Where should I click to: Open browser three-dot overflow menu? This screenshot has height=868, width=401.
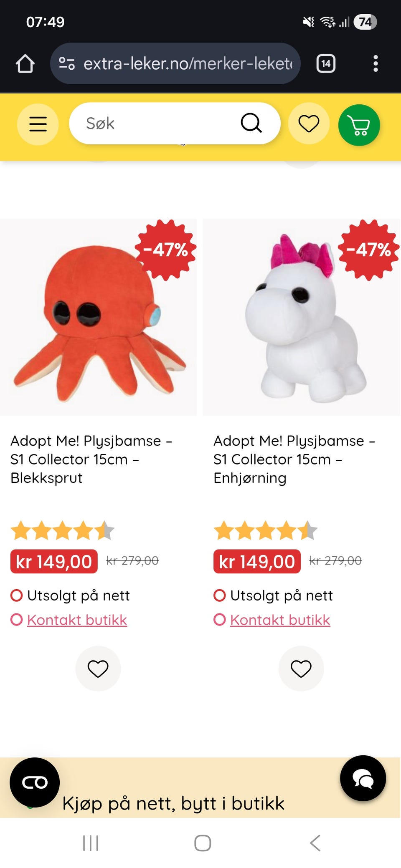pyautogui.click(x=376, y=64)
